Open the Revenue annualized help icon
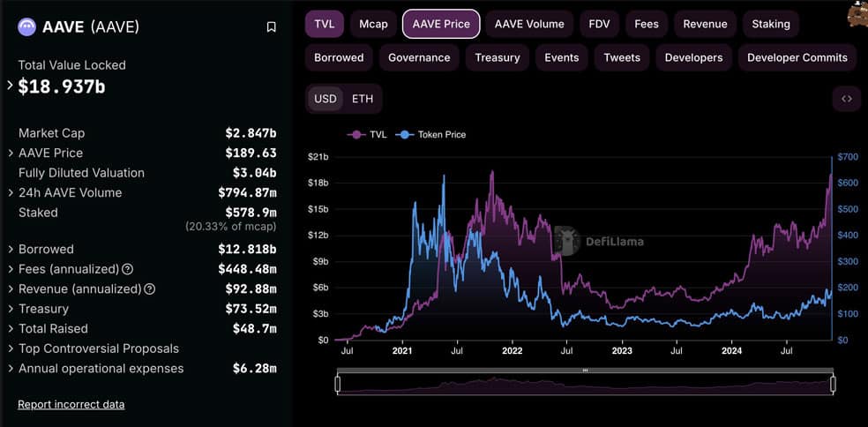868x427 pixels. click(x=150, y=289)
